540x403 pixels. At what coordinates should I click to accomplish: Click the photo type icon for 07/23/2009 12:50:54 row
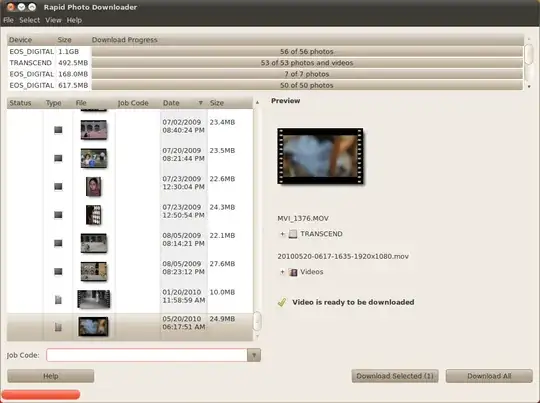tap(58, 215)
